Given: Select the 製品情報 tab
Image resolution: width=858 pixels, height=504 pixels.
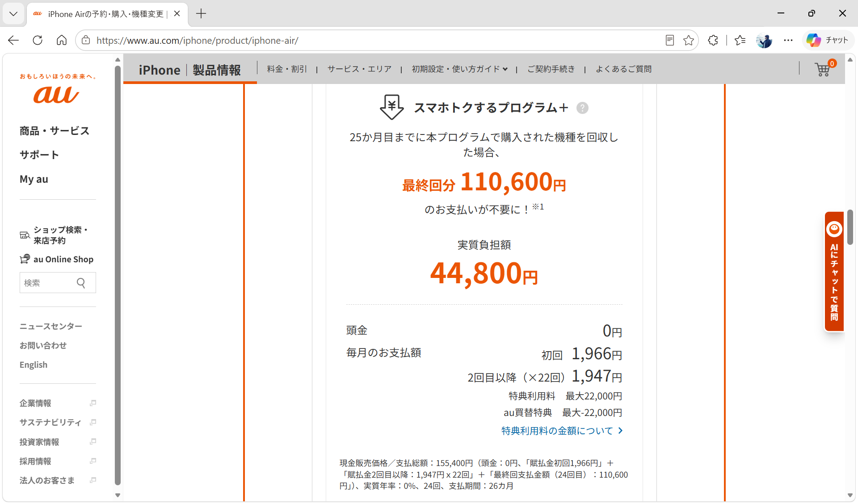Looking at the screenshot, I should coord(217,70).
